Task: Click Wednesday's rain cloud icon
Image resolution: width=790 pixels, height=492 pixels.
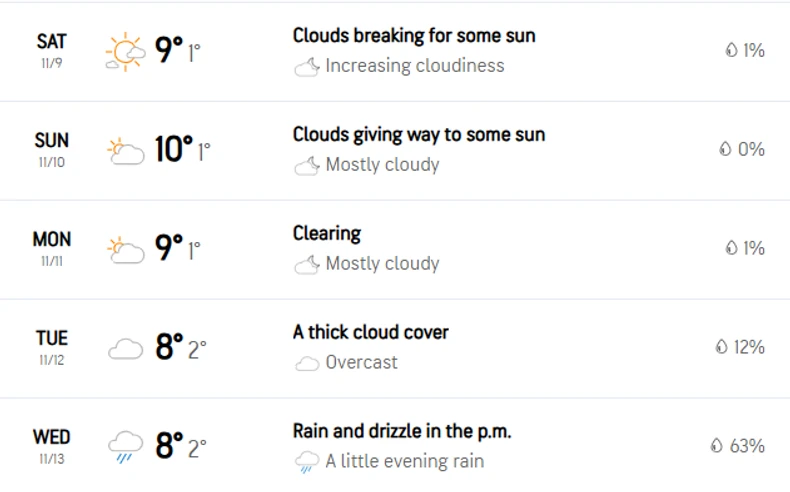Action: (125, 446)
